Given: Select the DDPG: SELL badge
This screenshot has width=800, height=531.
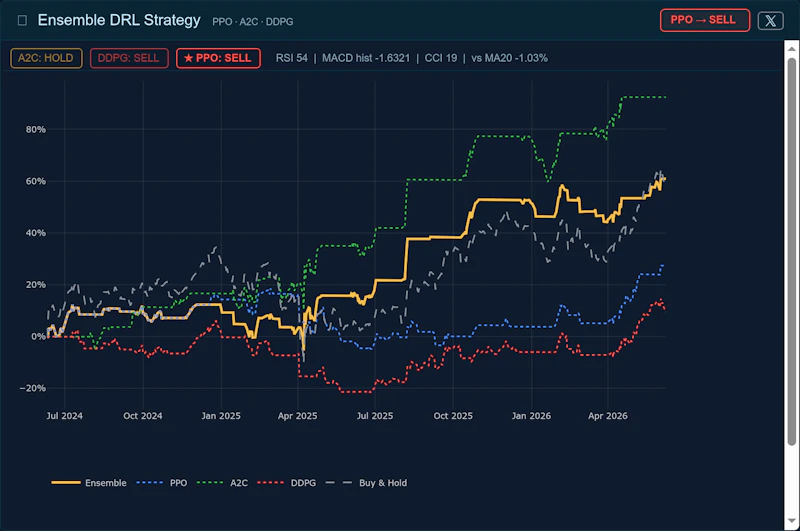Looking at the screenshot, I should [129, 58].
